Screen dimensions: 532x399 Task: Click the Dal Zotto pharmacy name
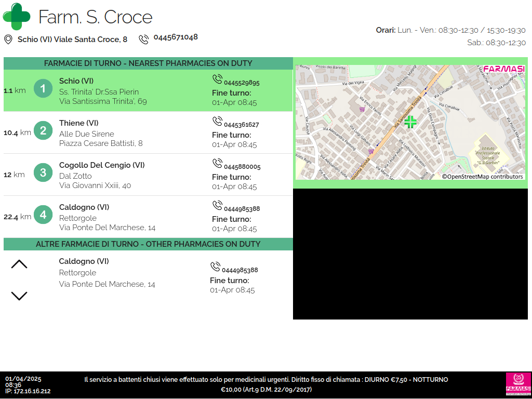(x=75, y=176)
